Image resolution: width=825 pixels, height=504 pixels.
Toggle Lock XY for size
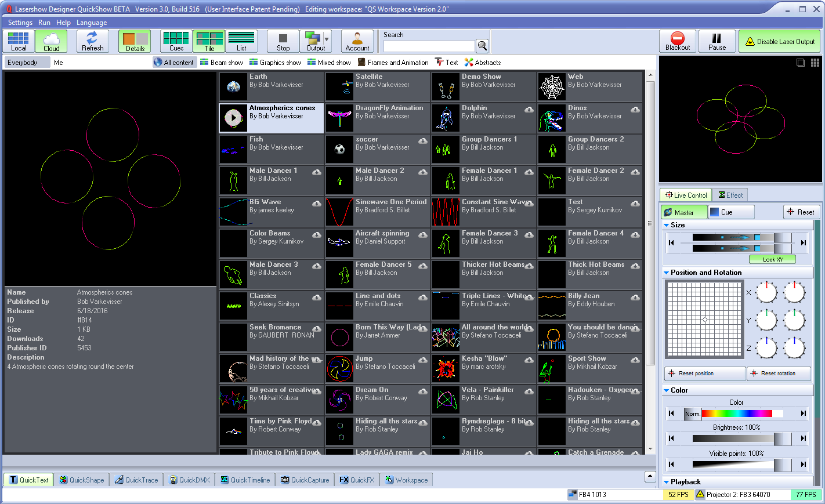point(772,259)
